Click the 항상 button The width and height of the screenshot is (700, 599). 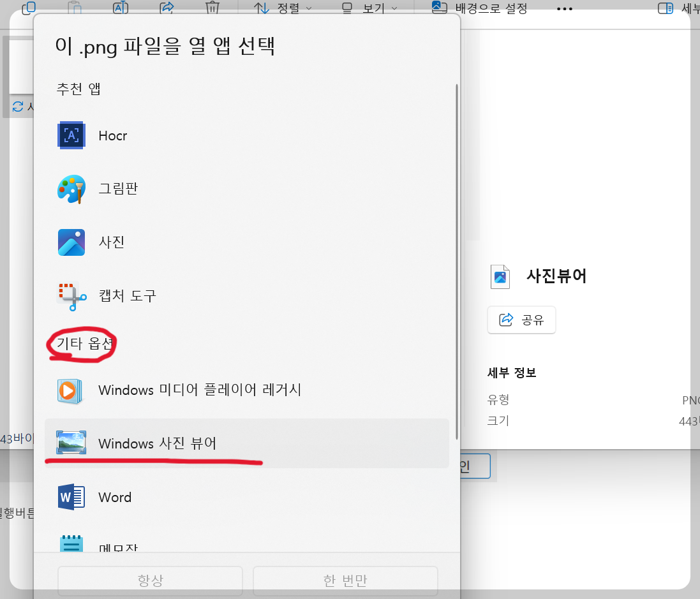click(x=150, y=580)
